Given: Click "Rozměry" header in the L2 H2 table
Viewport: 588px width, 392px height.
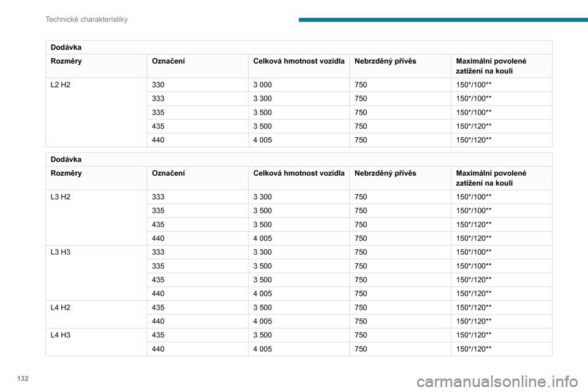Looking at the screenshot, I should click(66, 61).
